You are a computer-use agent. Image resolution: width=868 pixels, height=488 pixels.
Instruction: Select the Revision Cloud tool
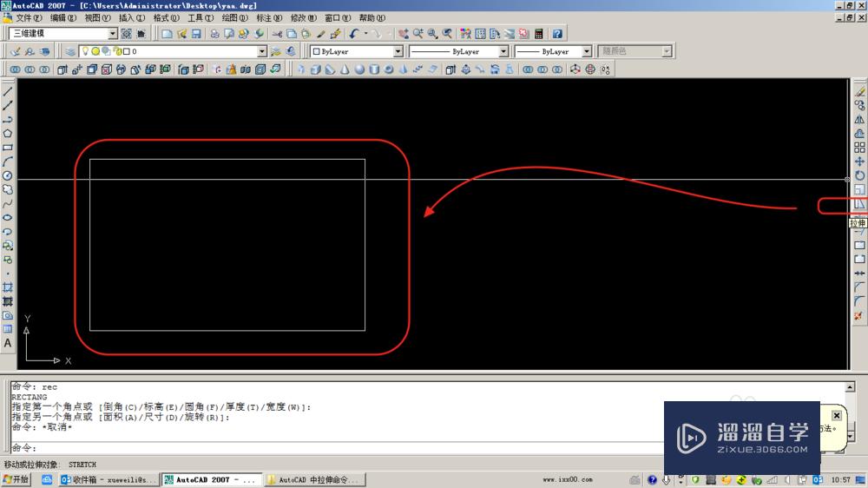tap(8, 189)
